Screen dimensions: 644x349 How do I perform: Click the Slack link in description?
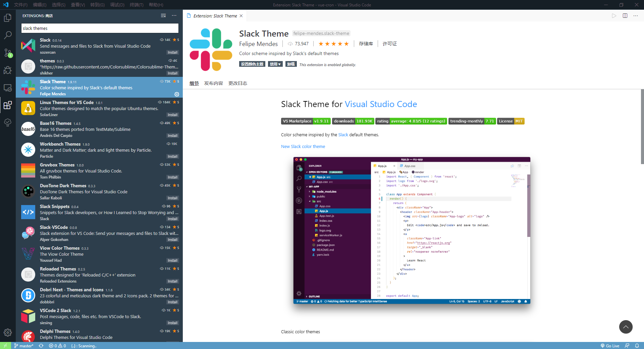click(343, 135)
